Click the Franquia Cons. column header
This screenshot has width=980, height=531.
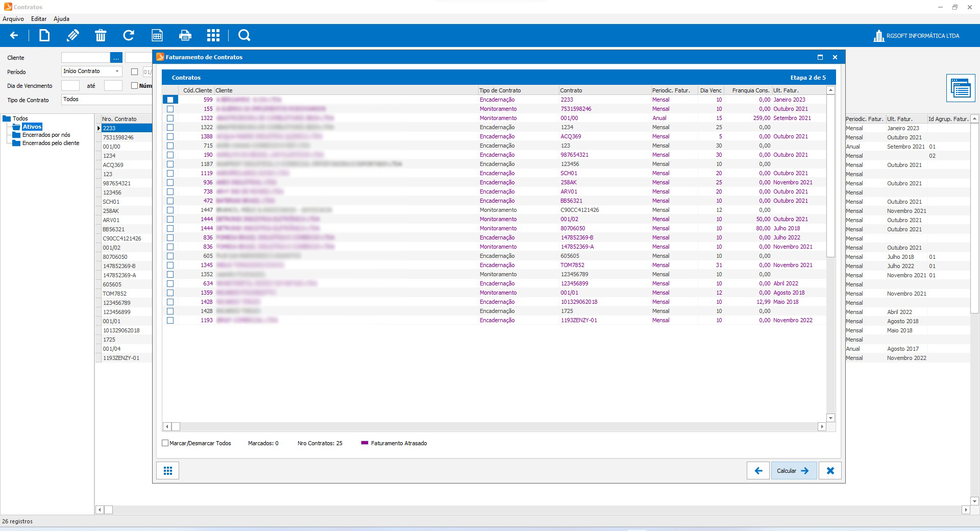tap(748, 90)
